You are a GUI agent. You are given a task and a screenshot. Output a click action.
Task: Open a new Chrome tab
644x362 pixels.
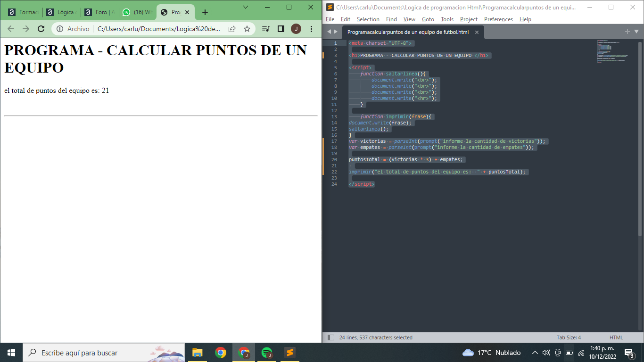pyautogui.click(x=205, y=12)
